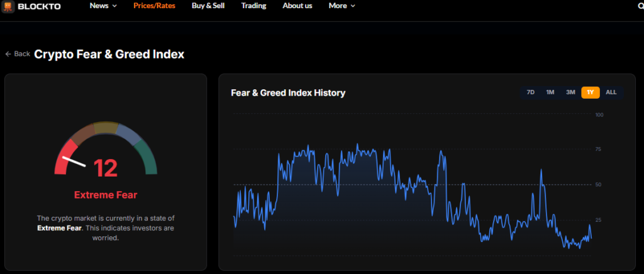This screenshot has width=644, height=274.
Task: Switch chart range to 7D
Action: 530,92
